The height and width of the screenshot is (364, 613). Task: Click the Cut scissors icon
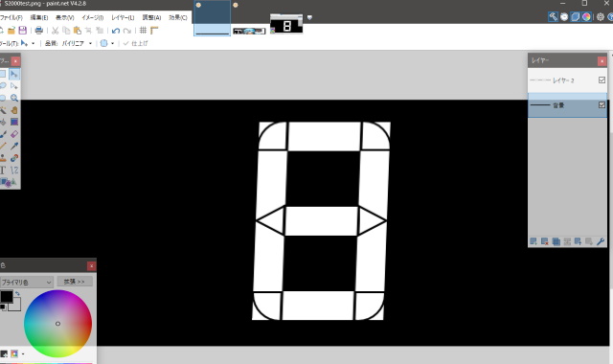[56, 30]
